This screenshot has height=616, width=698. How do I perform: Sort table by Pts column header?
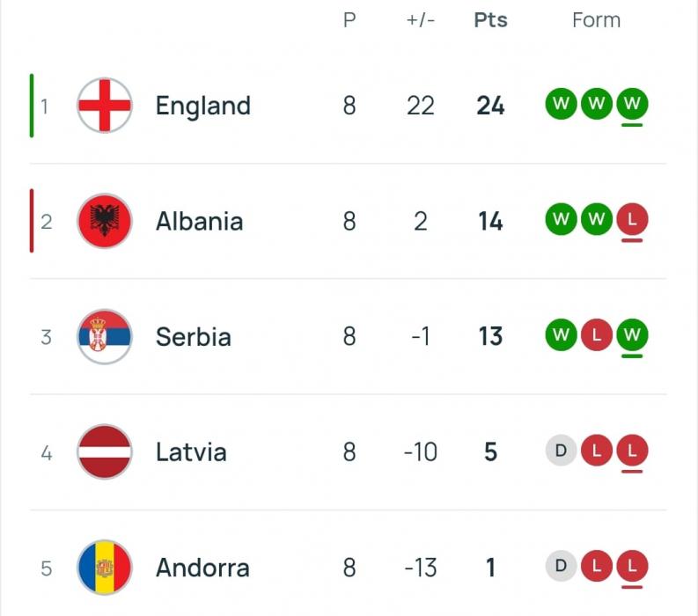click(x=490, y=20)
